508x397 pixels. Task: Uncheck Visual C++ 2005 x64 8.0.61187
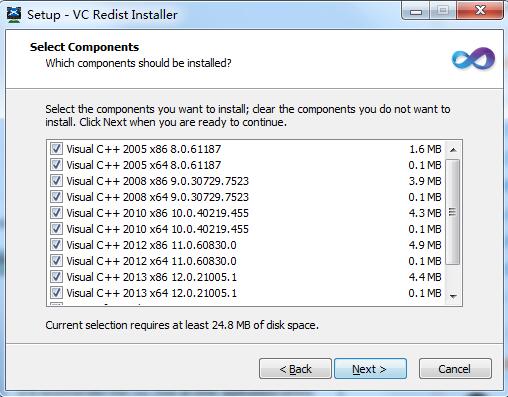tap(56, 164)
